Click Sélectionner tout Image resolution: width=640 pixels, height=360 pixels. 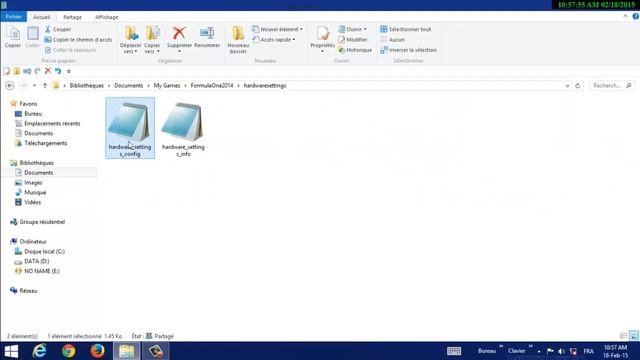click(406, 29)
